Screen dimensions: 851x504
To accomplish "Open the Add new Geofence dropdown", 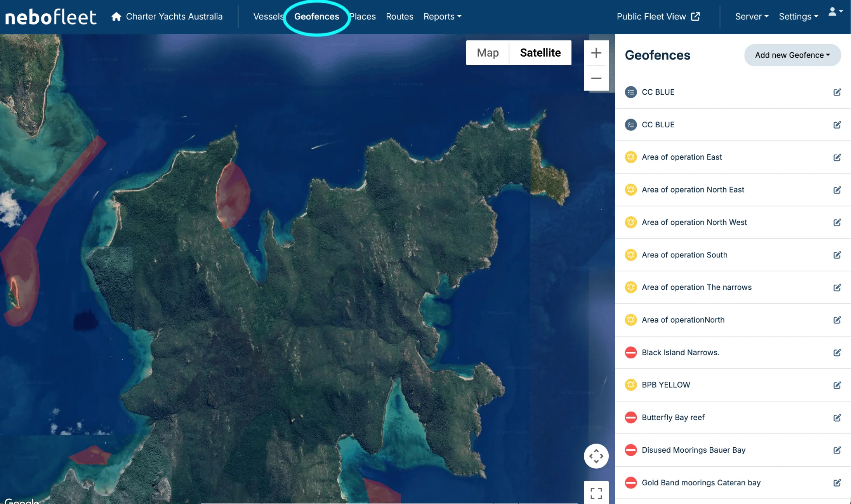I will [x=792, y=55].
